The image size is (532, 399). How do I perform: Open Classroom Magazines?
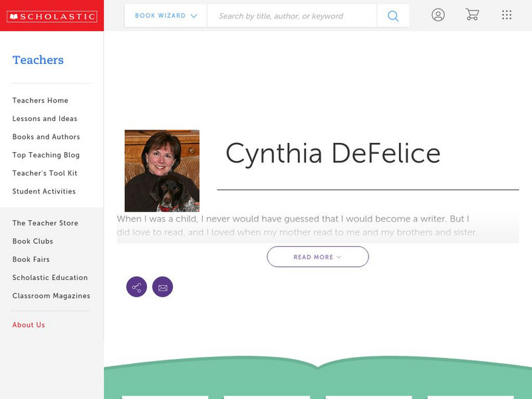coord(51,295)
